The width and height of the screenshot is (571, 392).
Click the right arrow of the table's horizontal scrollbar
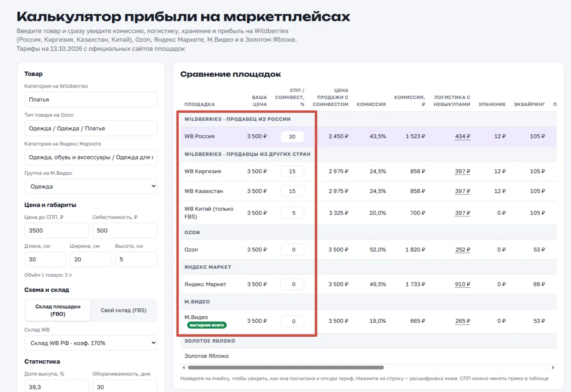pos(553,367)
